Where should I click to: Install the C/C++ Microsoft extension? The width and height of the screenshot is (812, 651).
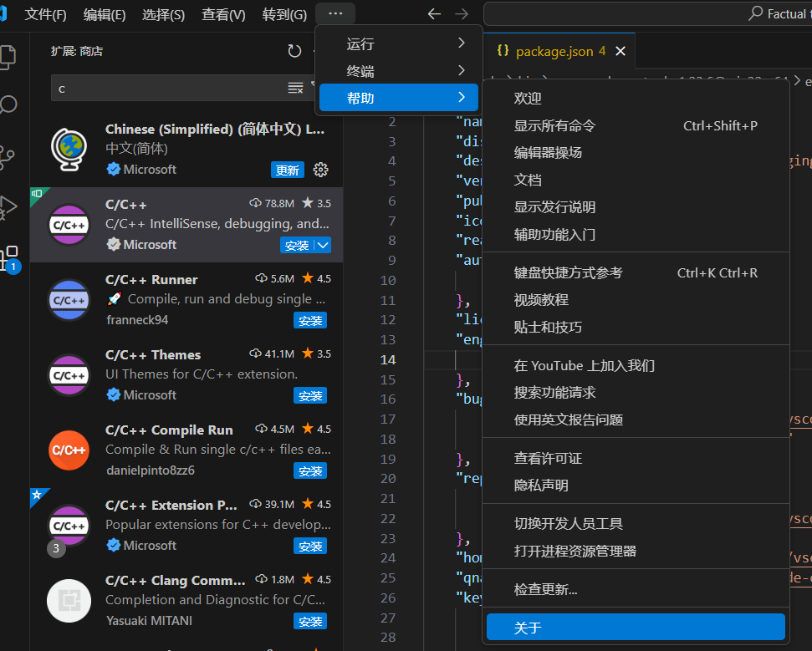[297, 246]
